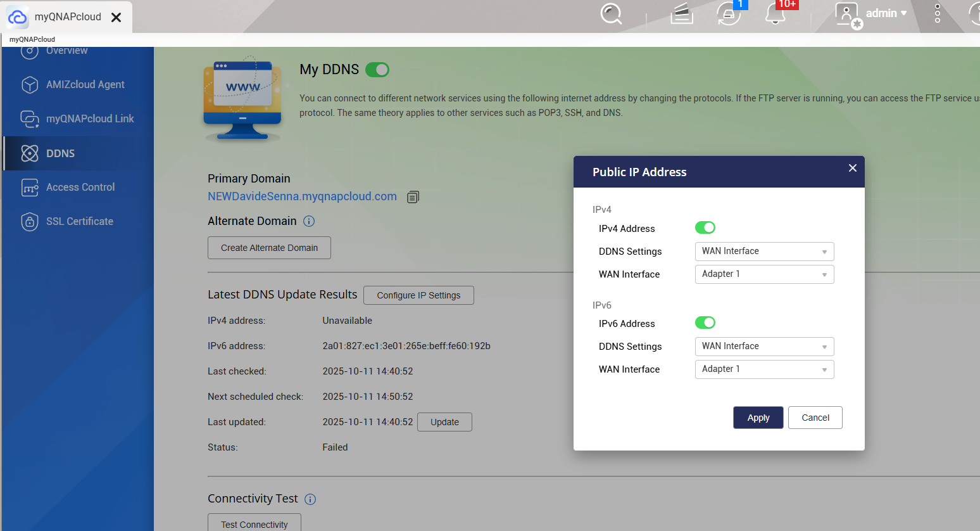This screenshot has width=980, height=531.
Task: Open the three-dot more options menu
Action: [x=938, y=13]
